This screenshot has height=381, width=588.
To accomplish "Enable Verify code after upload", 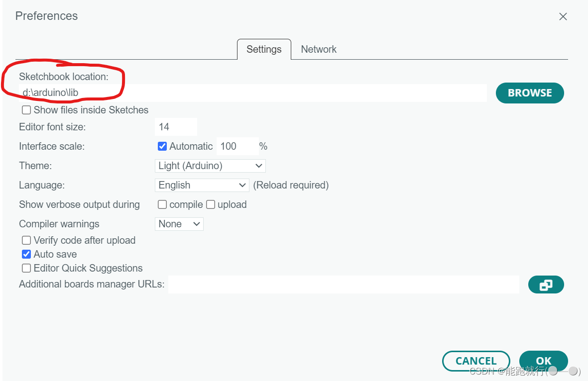I will 26,240.
